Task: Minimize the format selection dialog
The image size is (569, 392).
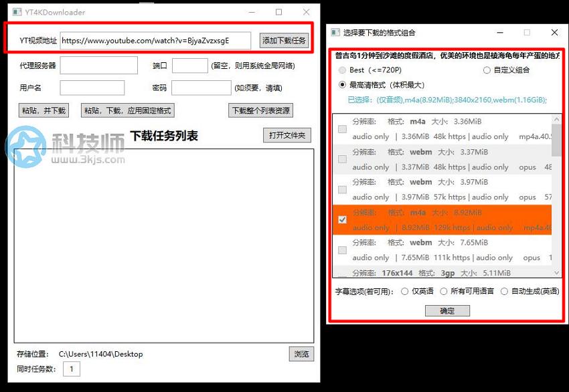Action: coord(500,33)
